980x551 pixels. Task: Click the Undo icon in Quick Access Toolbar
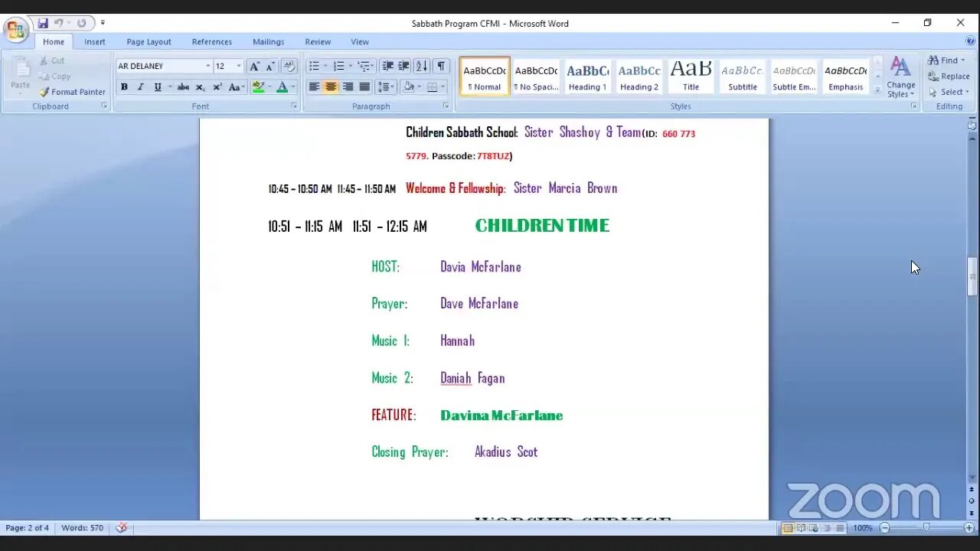point(59,24)
